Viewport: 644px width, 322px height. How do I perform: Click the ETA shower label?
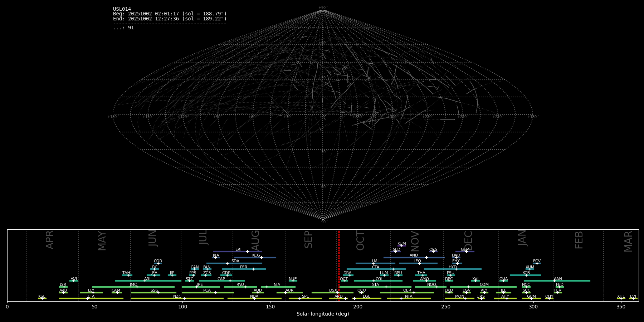pyautogui.click(x=91, y=297)
